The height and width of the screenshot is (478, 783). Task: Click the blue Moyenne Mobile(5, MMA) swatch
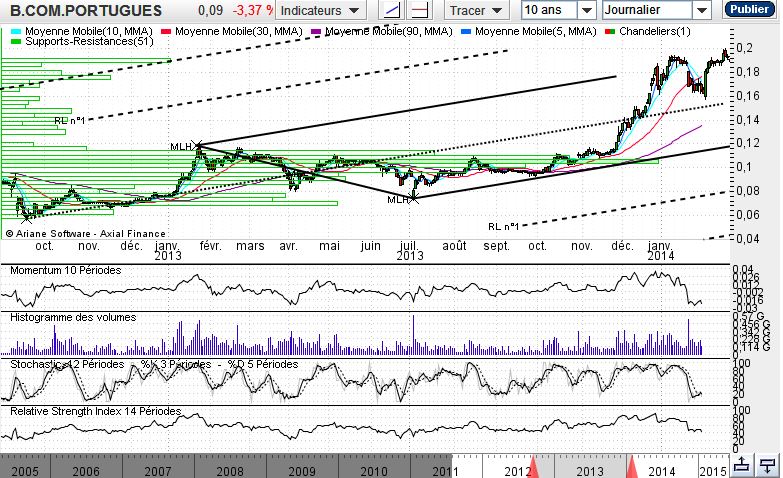[466, 31]
